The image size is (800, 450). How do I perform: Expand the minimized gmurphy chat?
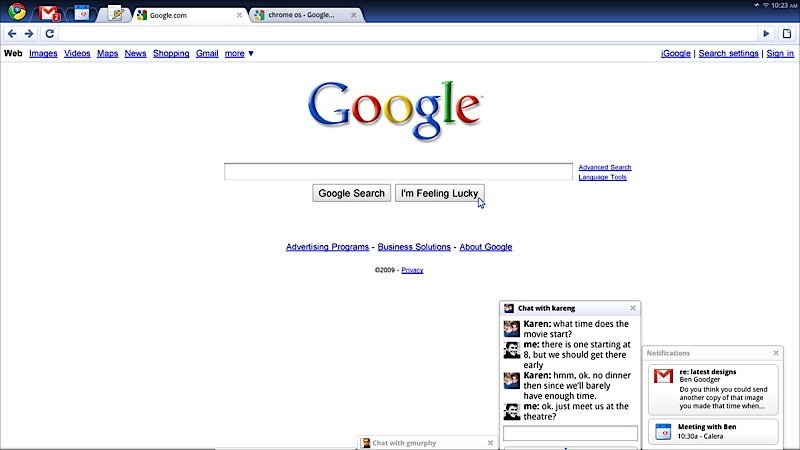click(420, 442)
